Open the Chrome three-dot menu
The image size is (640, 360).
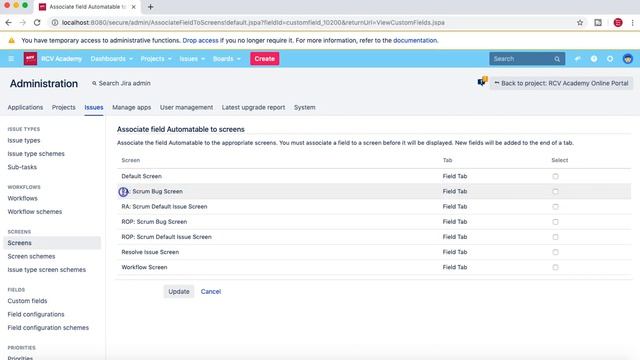point(633,23)
